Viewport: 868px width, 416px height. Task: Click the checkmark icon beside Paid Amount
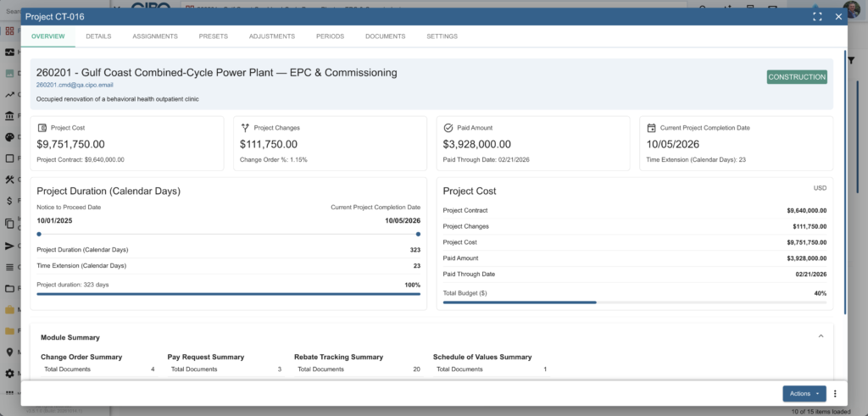click(448, 128)
